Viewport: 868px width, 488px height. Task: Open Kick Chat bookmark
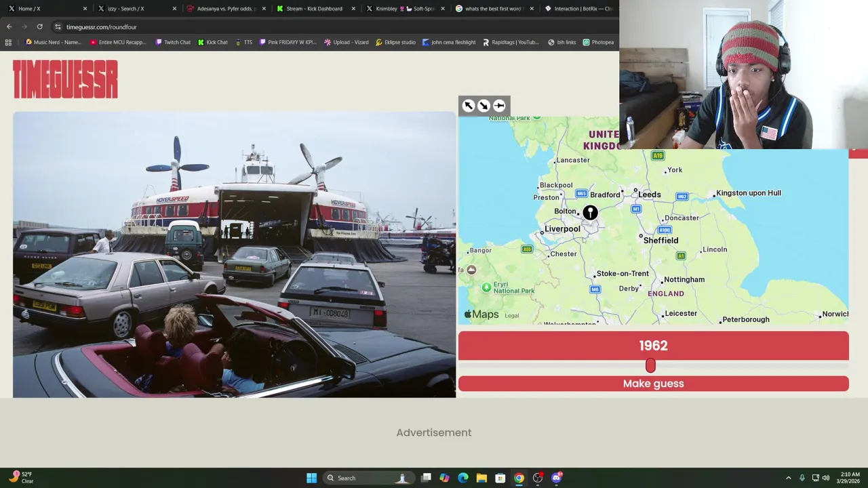pos(212,42)
